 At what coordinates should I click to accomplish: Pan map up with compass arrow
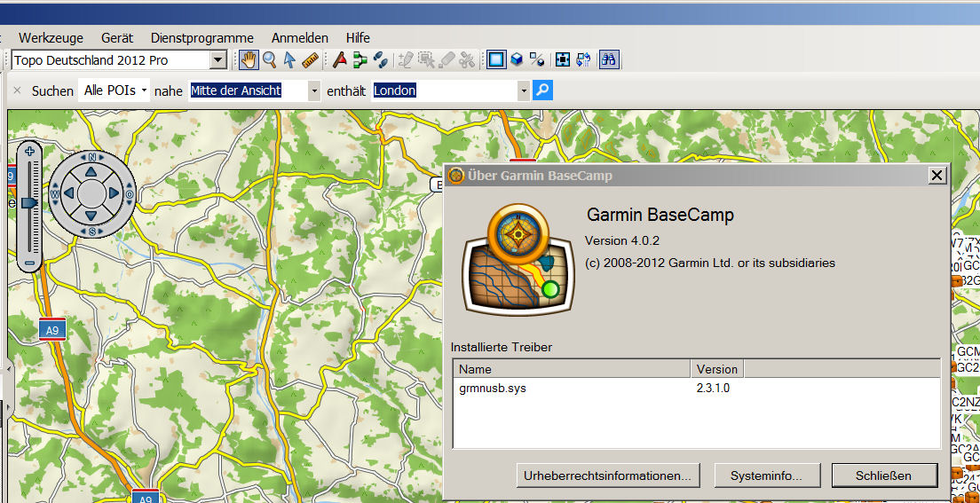(x=91, y=171)
